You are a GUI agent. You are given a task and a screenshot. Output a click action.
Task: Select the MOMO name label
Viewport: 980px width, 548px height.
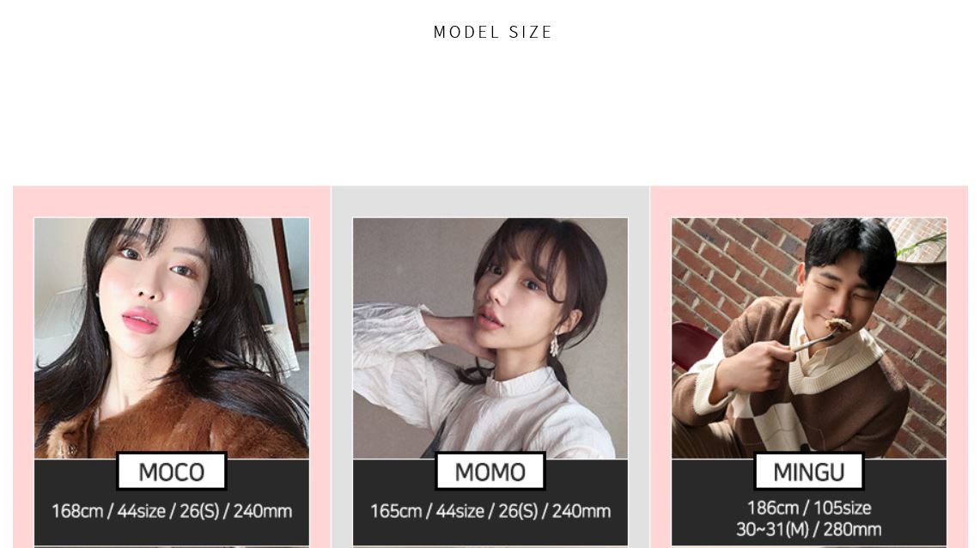click(x=490, y=472)
